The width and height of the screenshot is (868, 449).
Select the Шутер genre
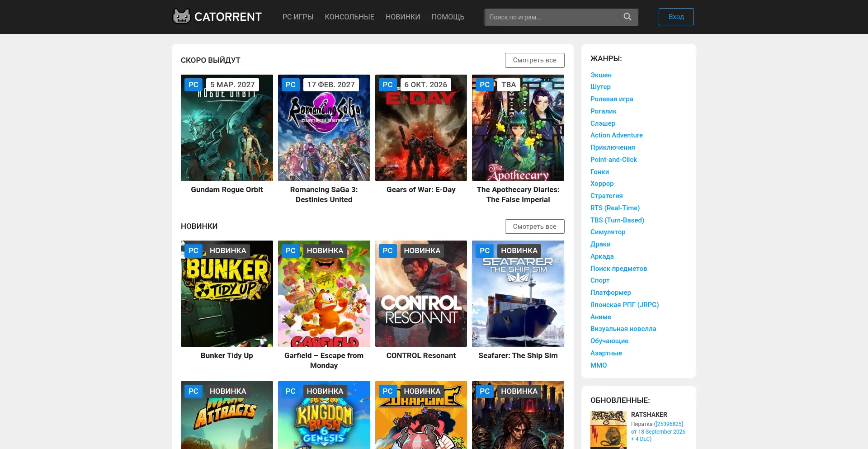(600, 87)
